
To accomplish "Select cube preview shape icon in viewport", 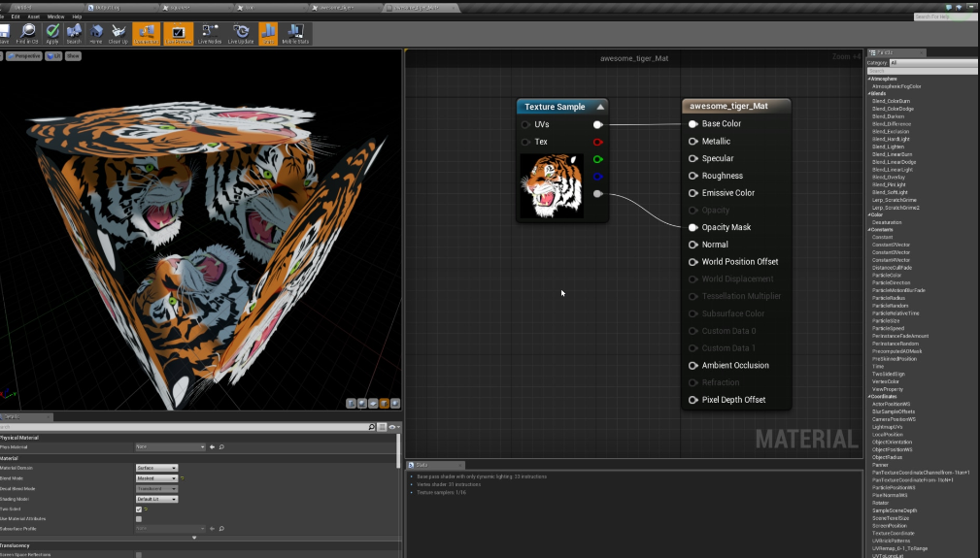I will pyautogui.click(x=385, y=403).
